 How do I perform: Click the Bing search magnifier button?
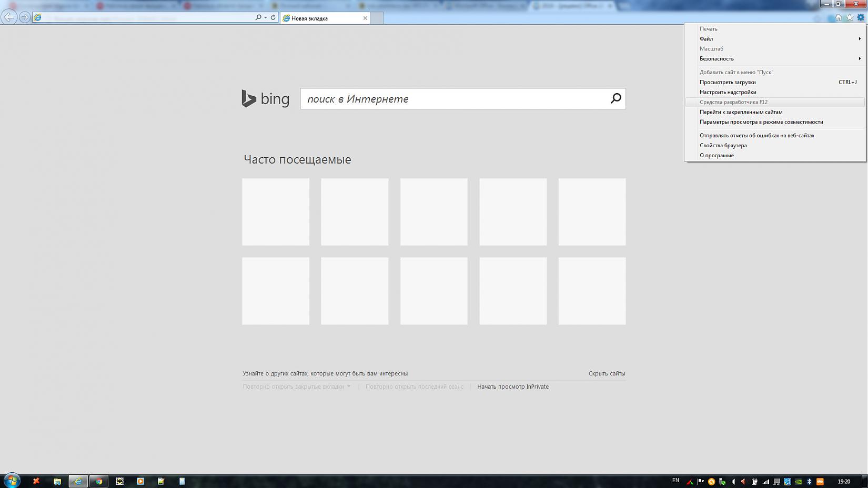(x=616, y=98)
